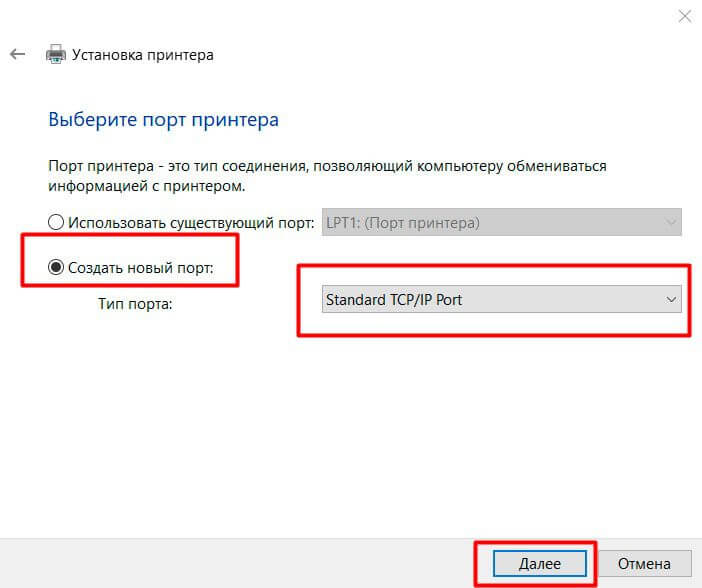This screenshot has height=588, width=702.
Task: Click the printer icon beside Установка принтера
Action: tap(56, 54)
